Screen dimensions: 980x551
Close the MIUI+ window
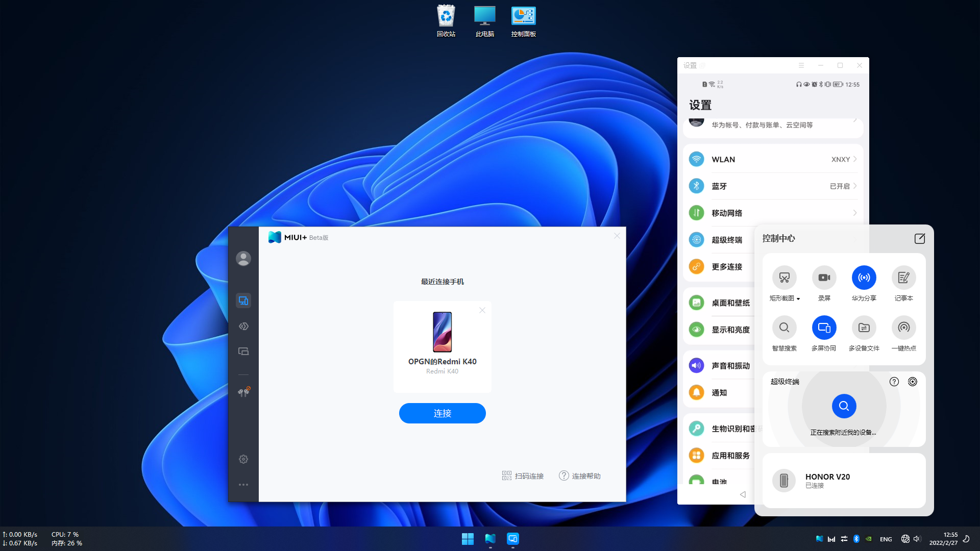pyautogui.click(x=617, y=236)
